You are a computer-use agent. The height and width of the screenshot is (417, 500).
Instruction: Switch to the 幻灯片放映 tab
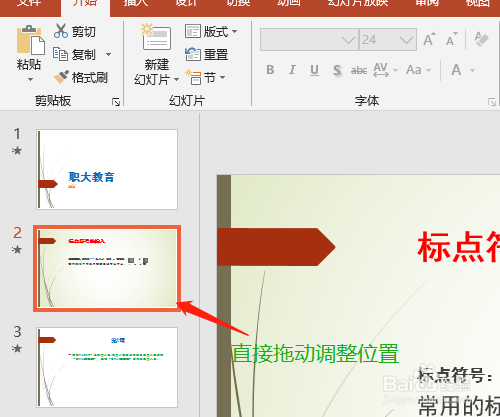(358, 3)
